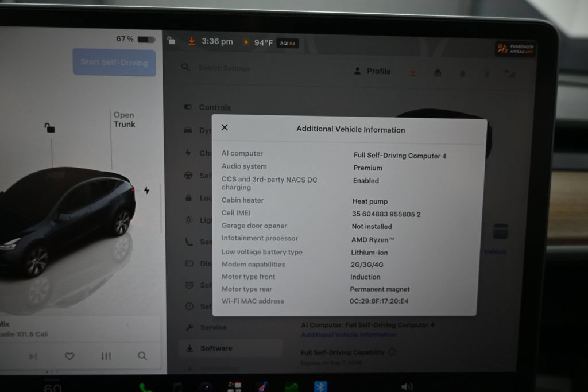Tap the Schedule alarm clock icon in the sidebar
This screenshot has width=588, height=392.
click(x=189, y=285)
